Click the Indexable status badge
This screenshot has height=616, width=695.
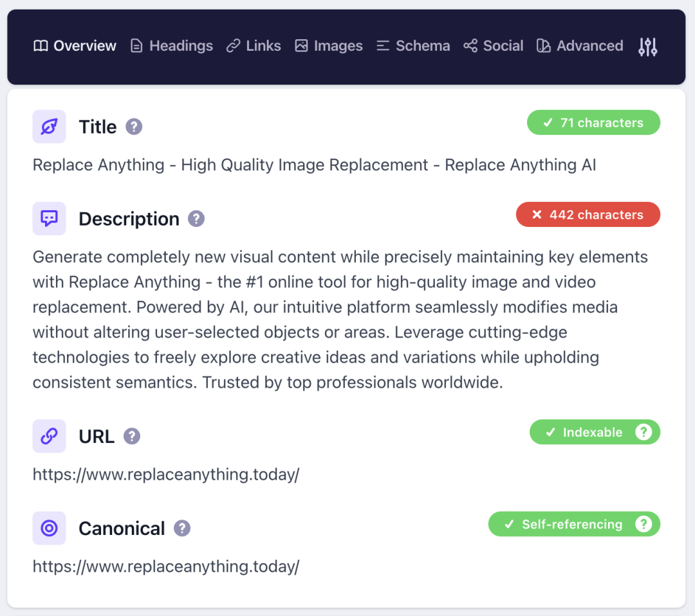pyautogui.click(x=595, y=431)
